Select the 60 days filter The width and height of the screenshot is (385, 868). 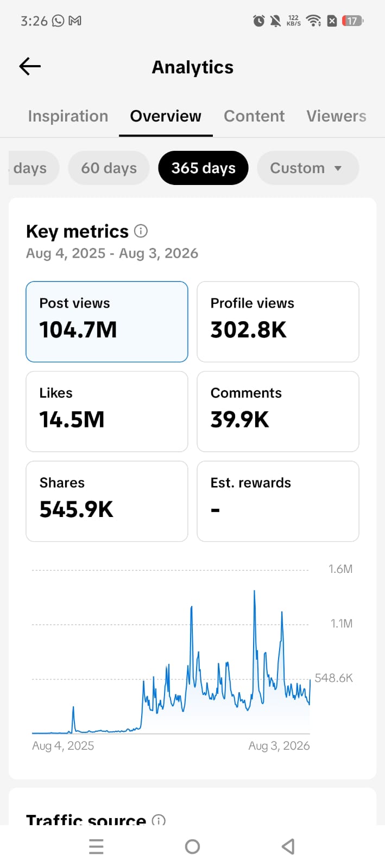pos(109,168)
